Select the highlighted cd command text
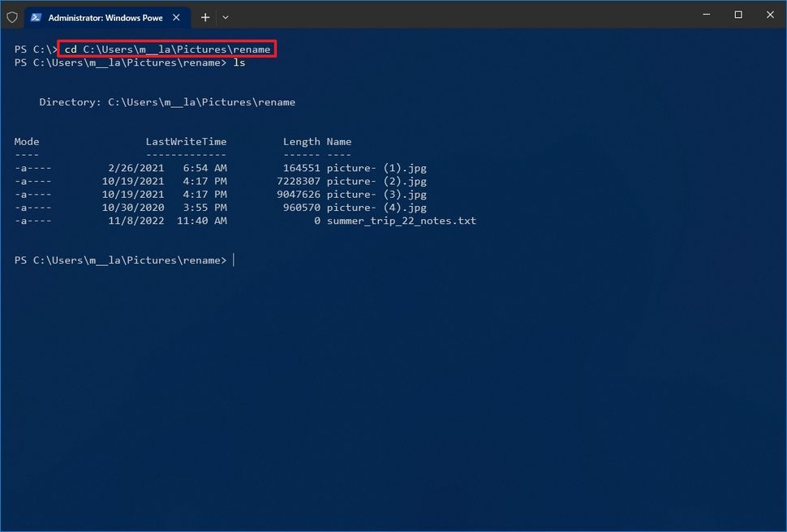The width and height of the screenshot is (787, 532). pos(166,49)
